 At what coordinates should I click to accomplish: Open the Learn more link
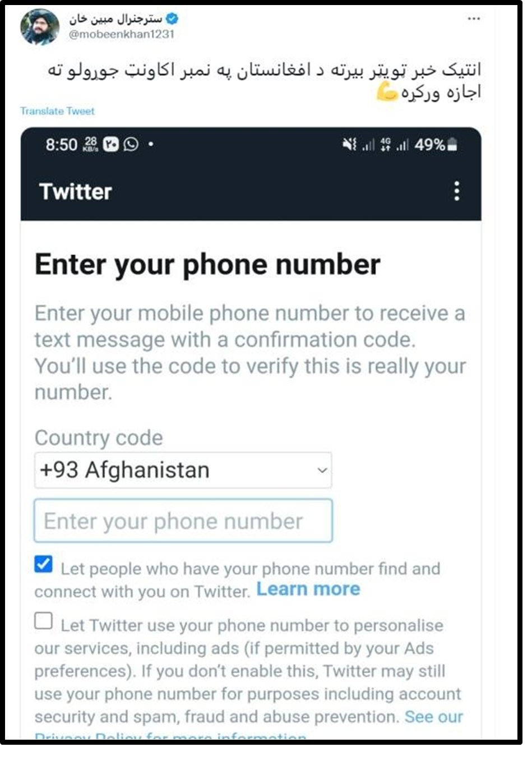click(x=308, y=589)
